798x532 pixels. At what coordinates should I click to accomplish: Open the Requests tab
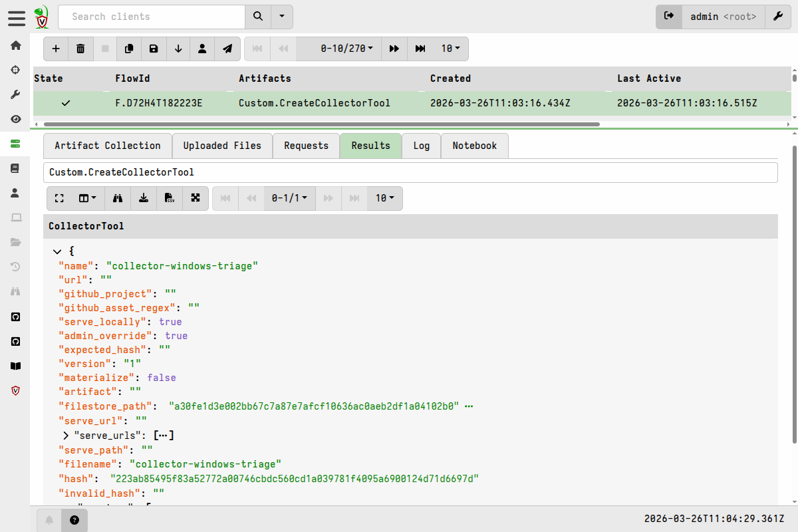[x=306, y=146]
